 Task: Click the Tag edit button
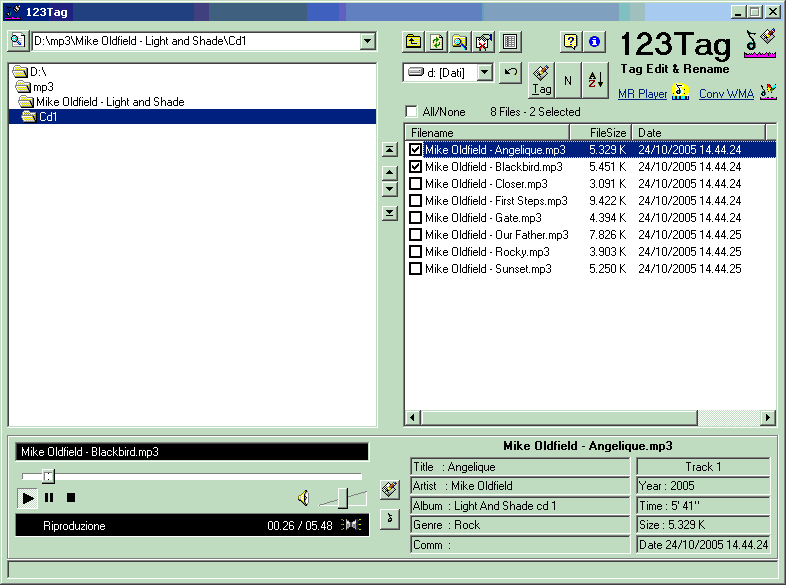point(541,80)
